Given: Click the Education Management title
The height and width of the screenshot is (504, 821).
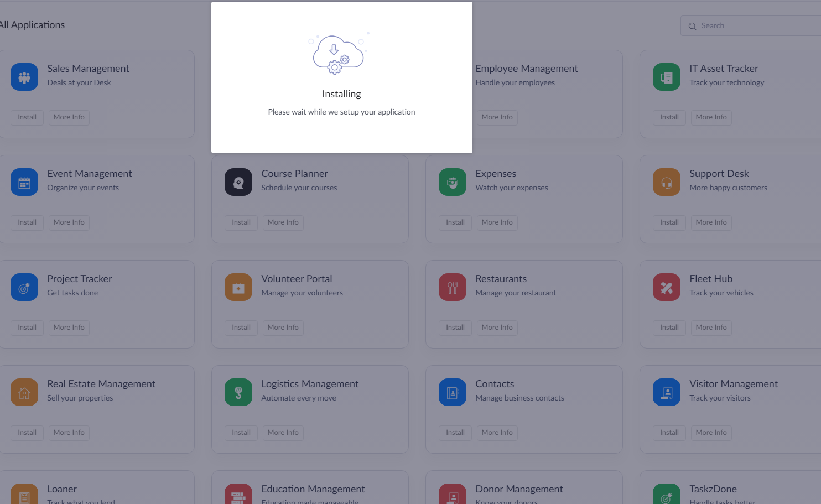Looking at the screenshot, I should [x=313, y=489].
